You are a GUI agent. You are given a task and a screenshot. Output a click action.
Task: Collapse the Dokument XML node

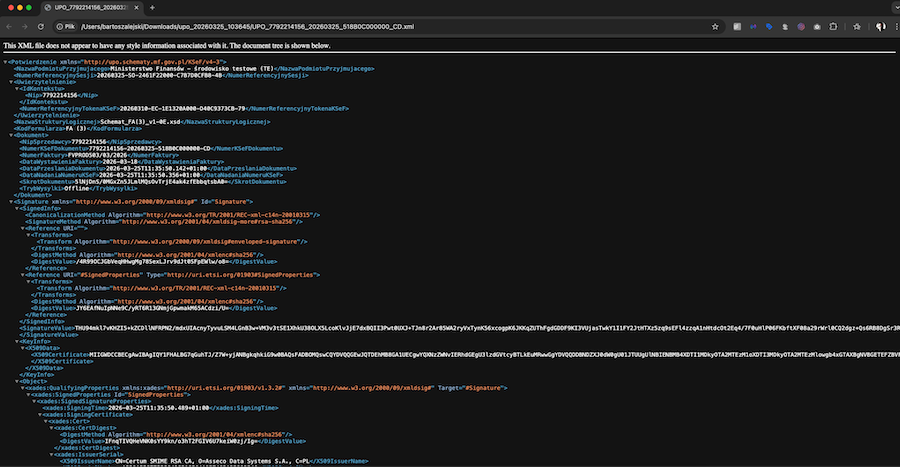[x=11, y=134]
